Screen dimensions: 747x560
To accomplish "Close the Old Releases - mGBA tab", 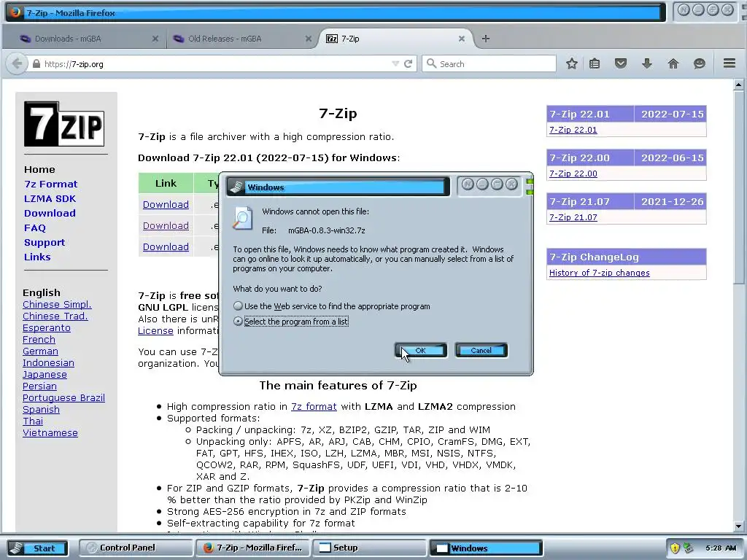I will tap(309, 39).
